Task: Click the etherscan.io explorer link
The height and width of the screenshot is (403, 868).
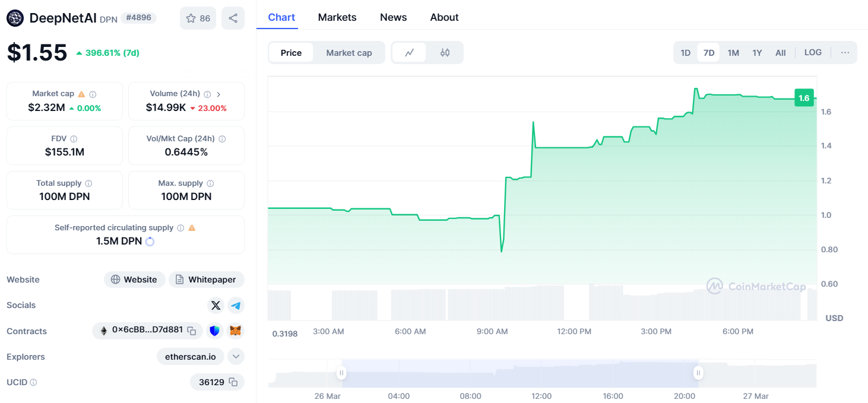Action: (191, 357)
